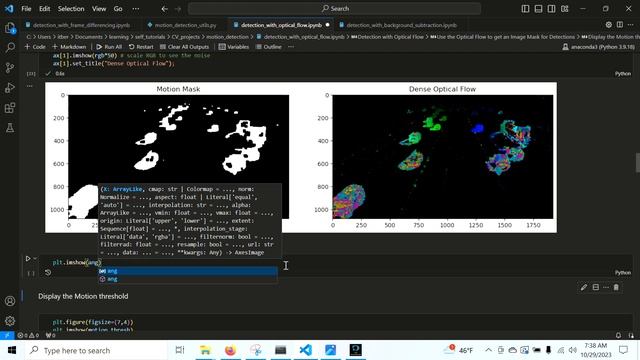Viewport: 640px width, 360px height.
Task: Open the Go menu
Action: 118,9
